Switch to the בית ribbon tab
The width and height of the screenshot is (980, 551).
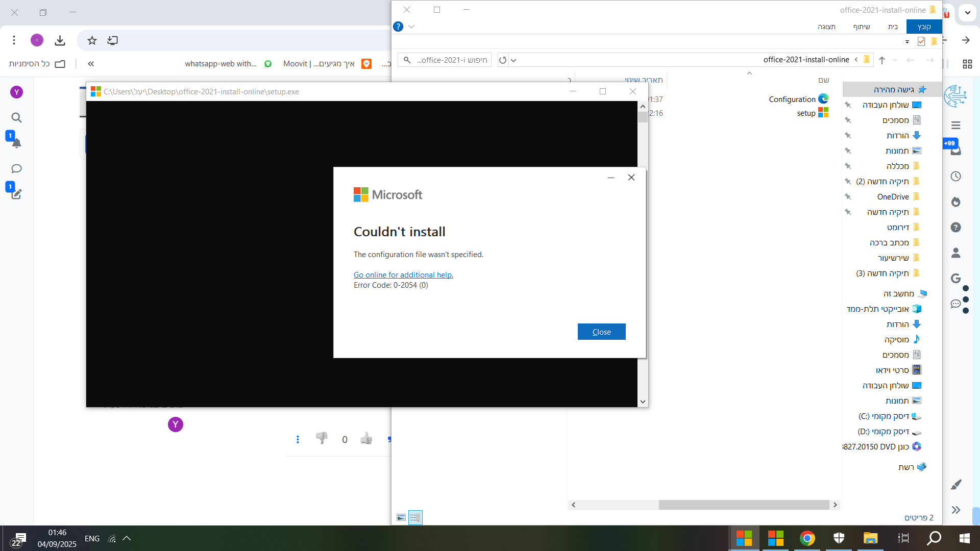(x=893, y=27)
